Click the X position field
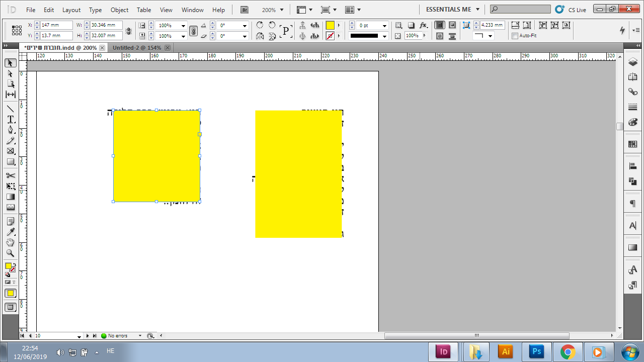Screen dimensions: 644x362 pos(56,25)
